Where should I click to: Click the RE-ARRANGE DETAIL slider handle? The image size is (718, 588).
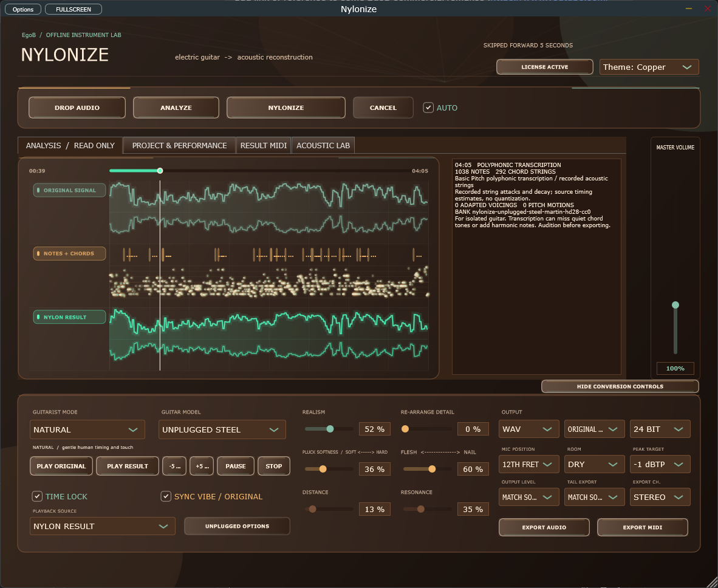coord(405,429)
